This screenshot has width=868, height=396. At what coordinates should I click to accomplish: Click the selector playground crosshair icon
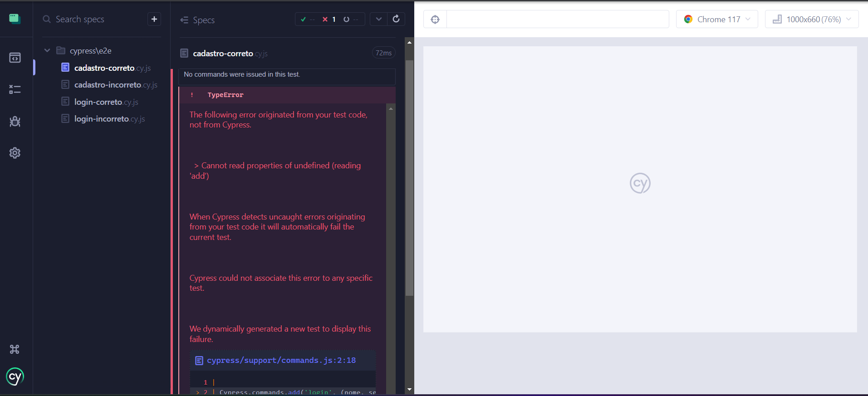click(435, 19)
